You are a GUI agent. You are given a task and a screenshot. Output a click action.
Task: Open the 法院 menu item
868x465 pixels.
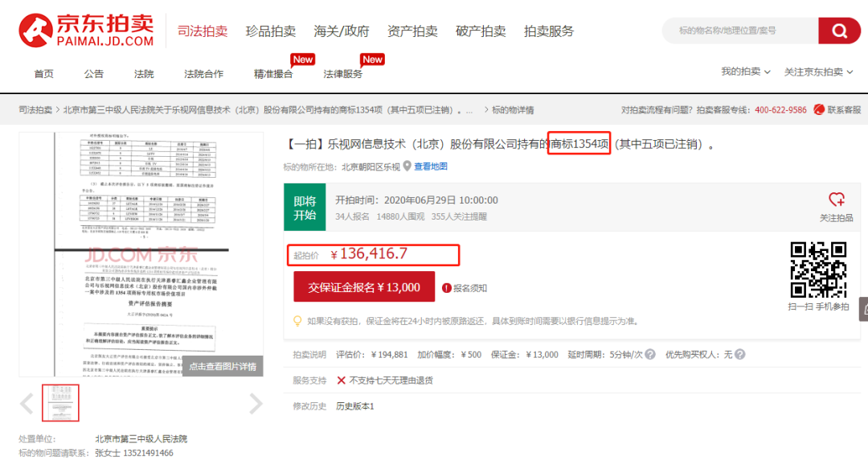click(x=144, y=74)
